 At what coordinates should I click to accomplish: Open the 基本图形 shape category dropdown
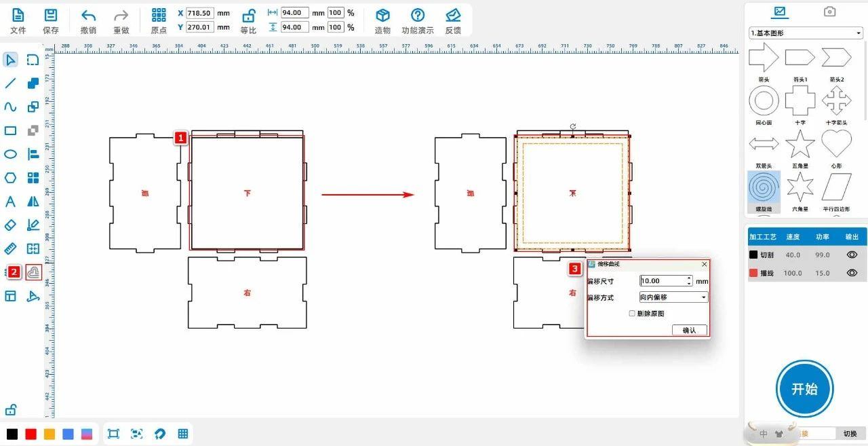806,33
